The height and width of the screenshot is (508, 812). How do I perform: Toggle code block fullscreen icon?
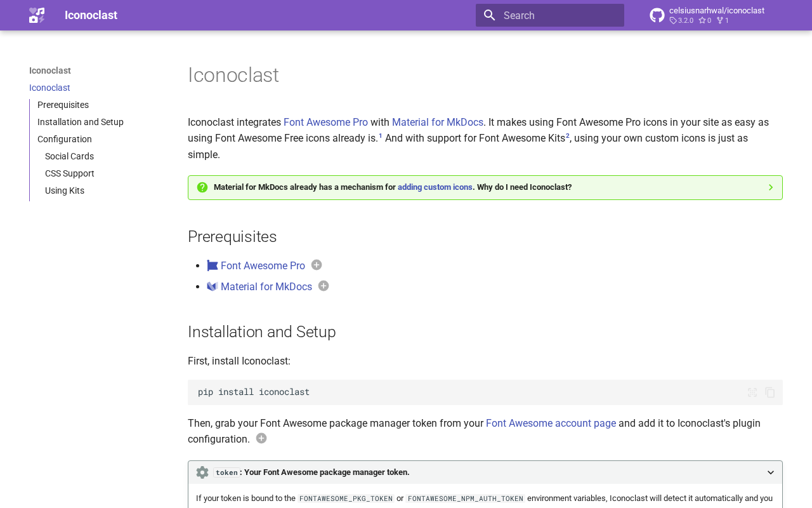tap(752, 392)
